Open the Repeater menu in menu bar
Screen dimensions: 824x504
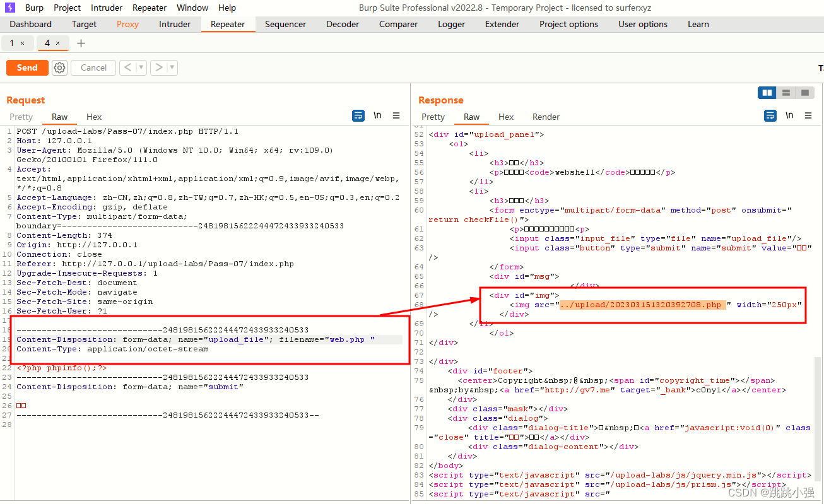(150, 8)
